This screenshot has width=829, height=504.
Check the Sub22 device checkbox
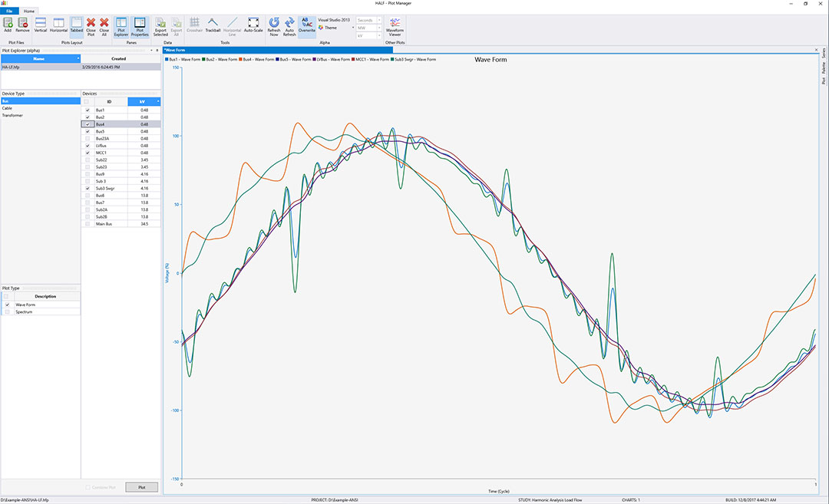88,160
